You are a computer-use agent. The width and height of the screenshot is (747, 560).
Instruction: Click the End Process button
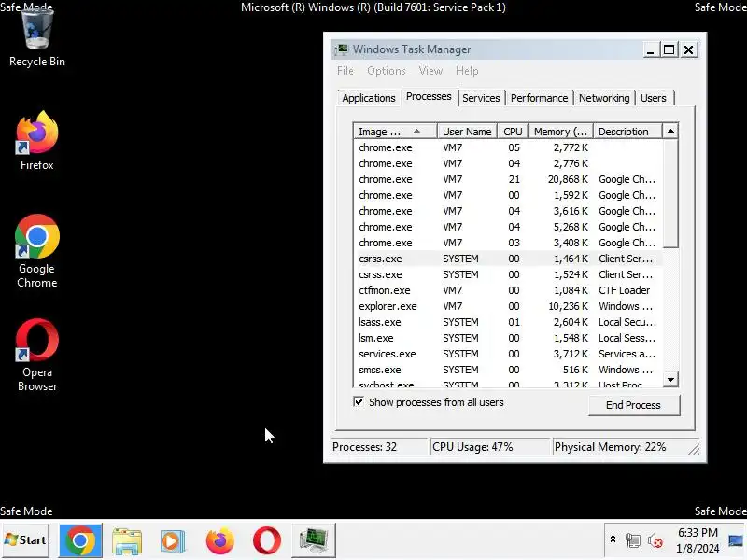[x=634, y=405]
